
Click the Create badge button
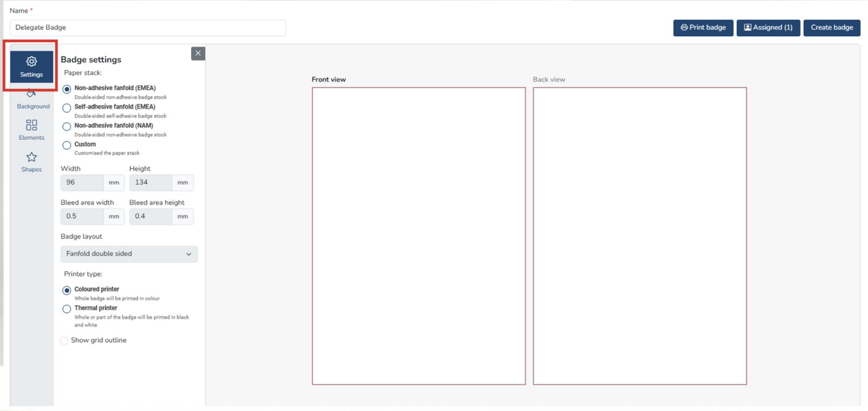click(x=831, y=28)
